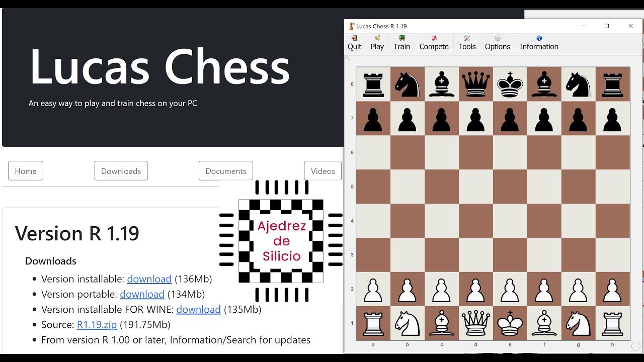Click the R1.19.zip source link
Screen dimensions: 644x362
[97, 325]
